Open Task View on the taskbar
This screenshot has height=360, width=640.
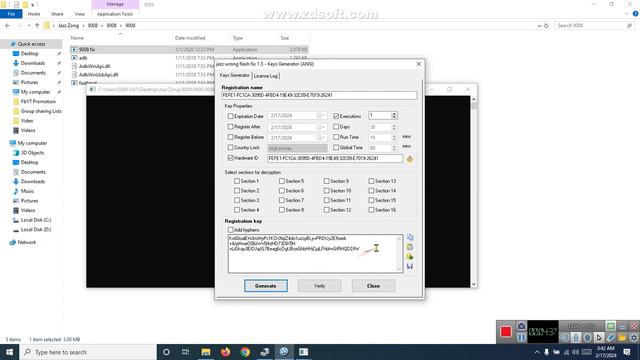tap(186, 352)
